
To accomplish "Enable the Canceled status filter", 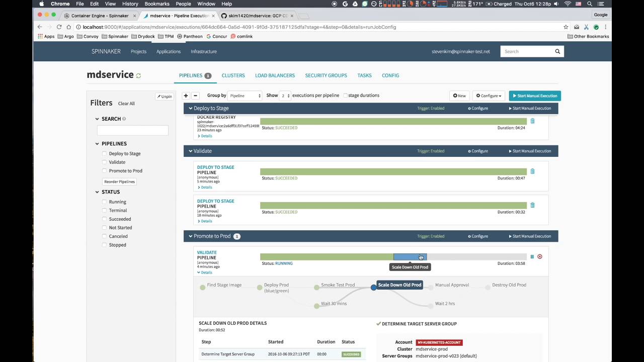I will pyautogui.click(x=105, y=236).
